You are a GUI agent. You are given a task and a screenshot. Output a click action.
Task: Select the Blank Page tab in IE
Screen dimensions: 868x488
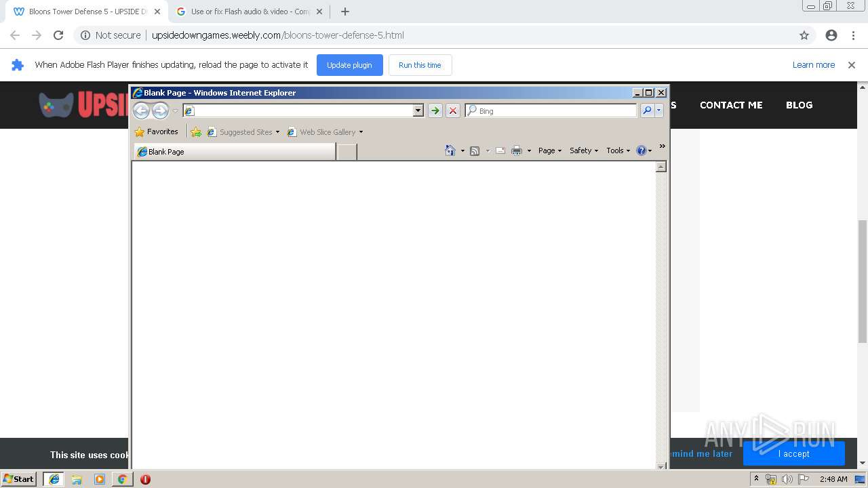(235, 152)
